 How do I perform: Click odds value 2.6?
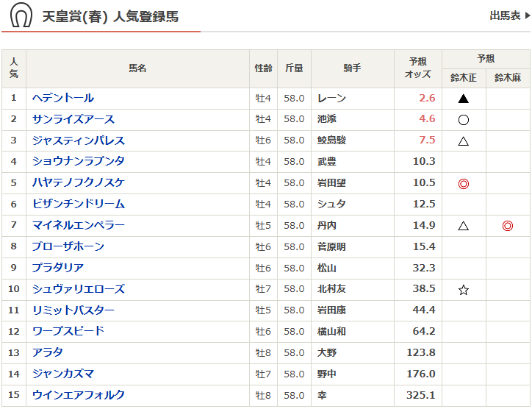click(x=427, y=98)
